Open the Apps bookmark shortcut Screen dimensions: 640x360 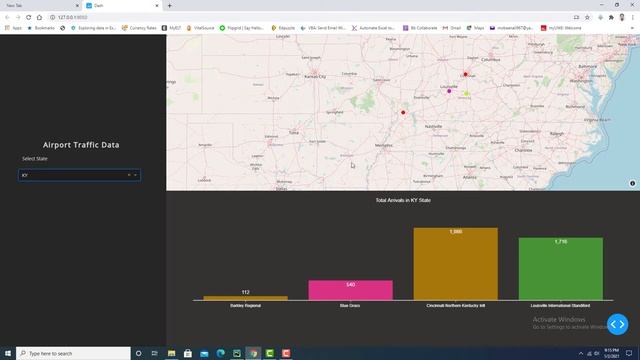13,28
